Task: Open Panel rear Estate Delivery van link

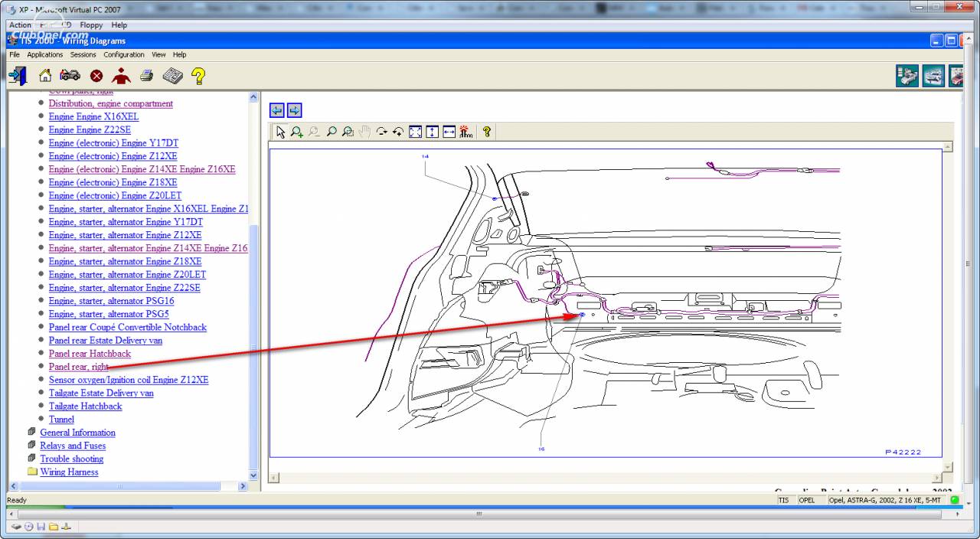Action: pyautogui.click(x=106, y=340)
